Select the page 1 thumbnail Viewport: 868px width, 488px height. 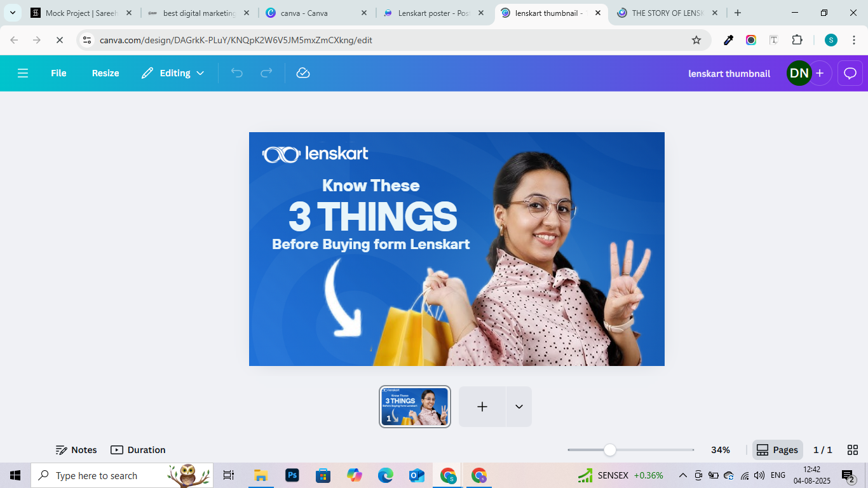coord(415,407)
